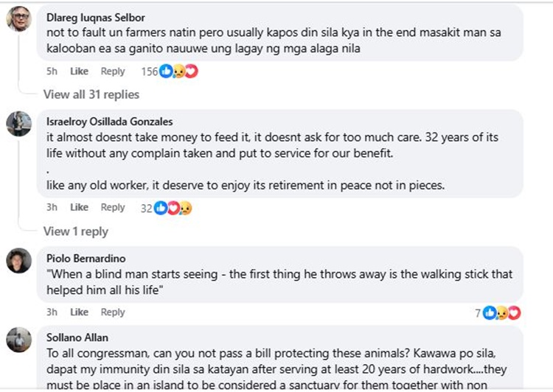Click the 5h timestamp on Dlareg's comment
The width and height of the screenshot is (553, 392).
52,71
